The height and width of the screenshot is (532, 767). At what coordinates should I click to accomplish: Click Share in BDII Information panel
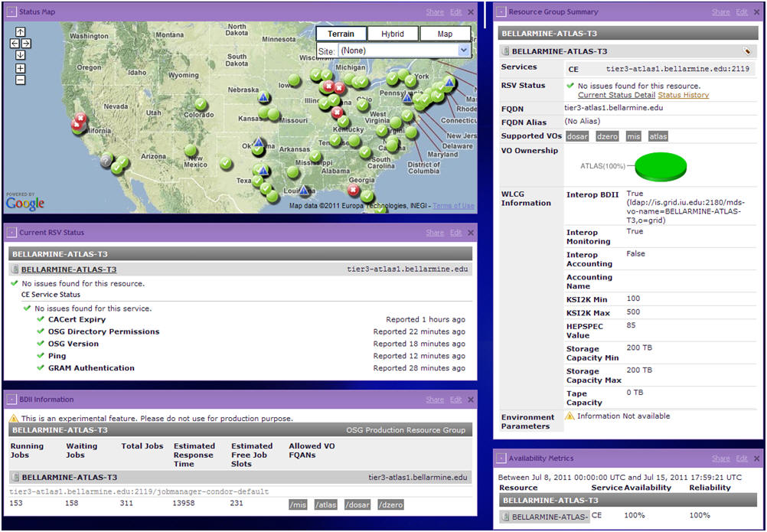pos(434,400)
